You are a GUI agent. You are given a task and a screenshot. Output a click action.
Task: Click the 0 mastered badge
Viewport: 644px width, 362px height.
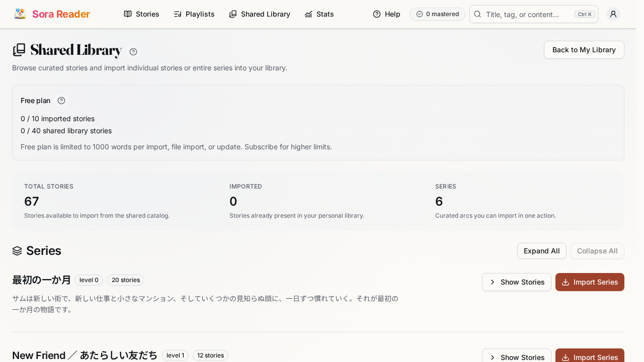point(437,14)
